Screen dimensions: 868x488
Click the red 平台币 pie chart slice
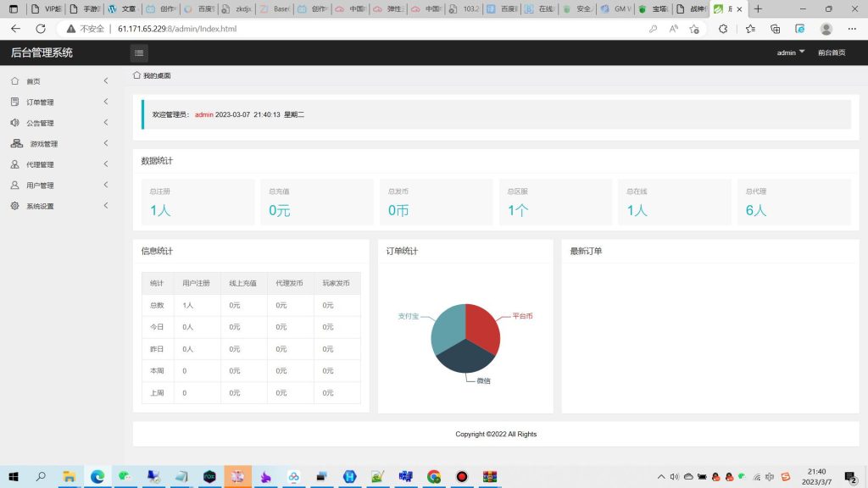(x=483, y=326)
